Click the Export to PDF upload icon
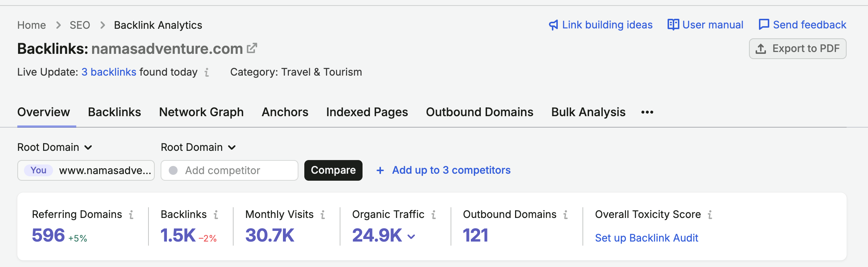This screenshot has width=868, height=267. click(761, 49)
